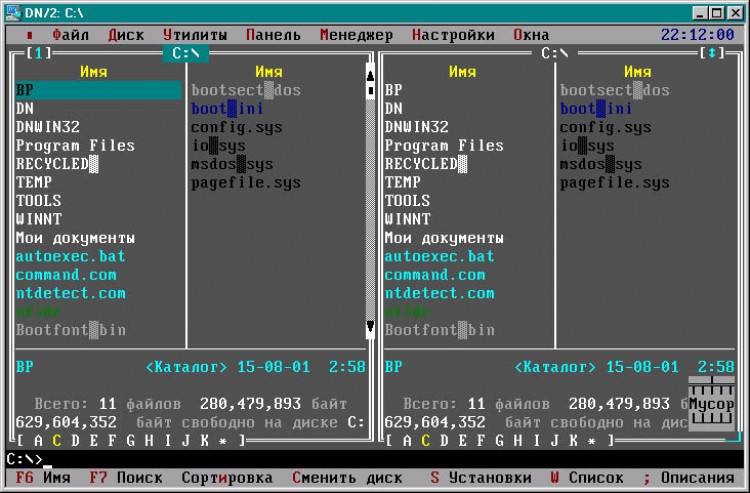The width and height of the screenshot is (750, 493).
Task: Click the left panel scrollbar up arrow
Action: click(370, 75)
